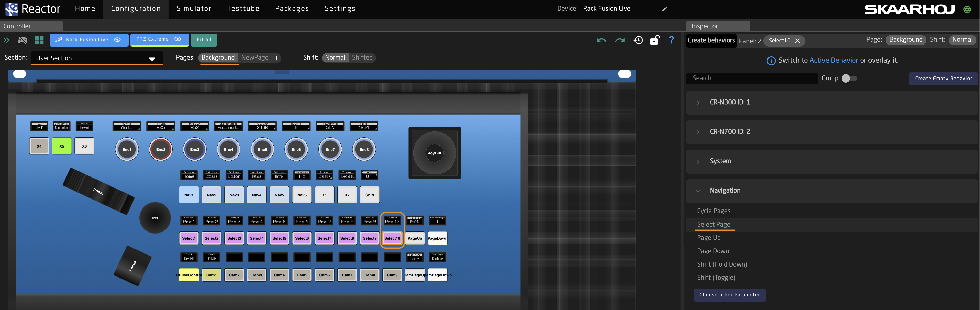Click the double chevron expand icon
This screenshot has height=310, width=980.
pyautogui.click(x=6, y=40)
